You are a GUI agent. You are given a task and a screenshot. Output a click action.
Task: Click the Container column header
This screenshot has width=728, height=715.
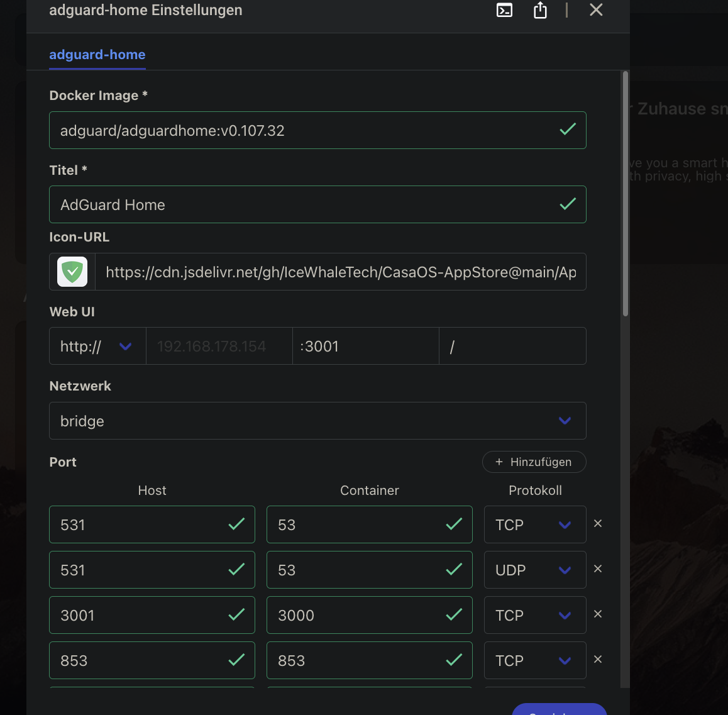tap(370, 491)
